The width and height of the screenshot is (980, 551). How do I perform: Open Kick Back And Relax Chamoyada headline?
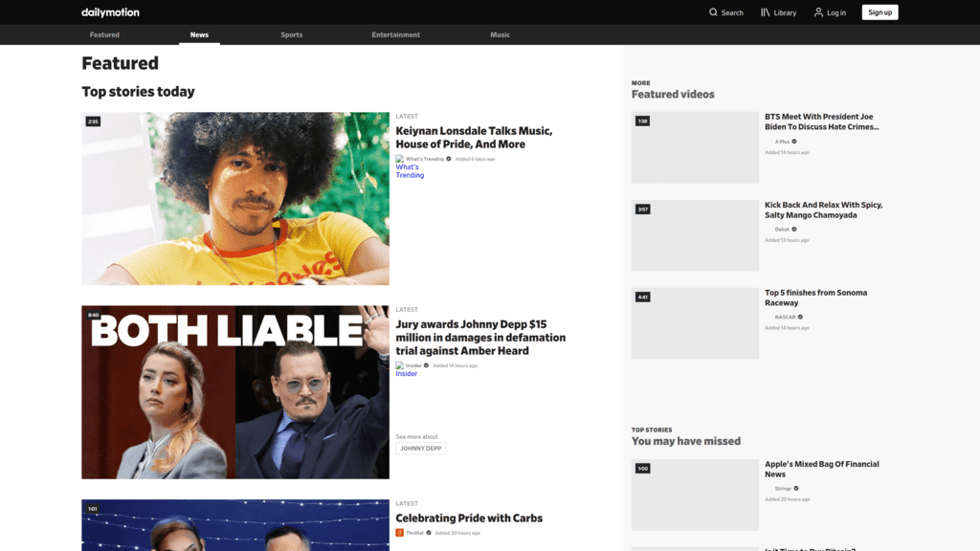click(x=824, y=209)
